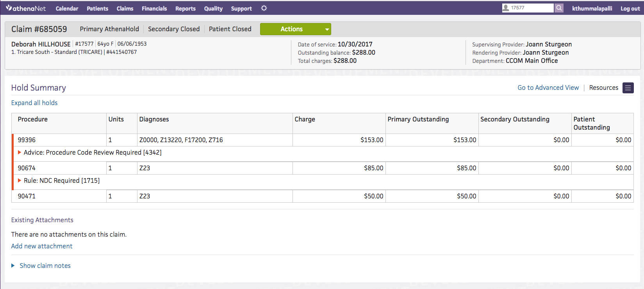Click the Log out link

click(630, 9)
